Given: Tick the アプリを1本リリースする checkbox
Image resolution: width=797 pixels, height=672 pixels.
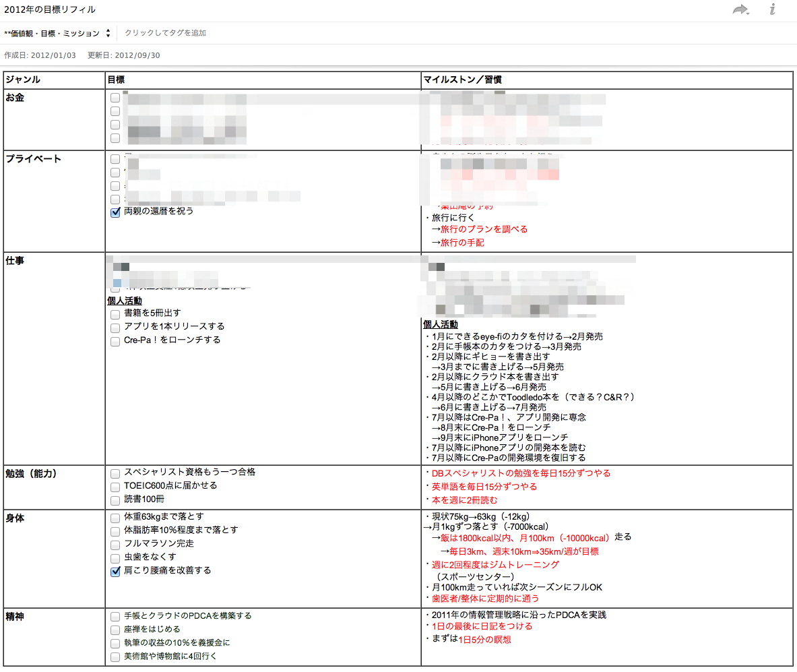Looking at the screenshot, I should point(115,328).
